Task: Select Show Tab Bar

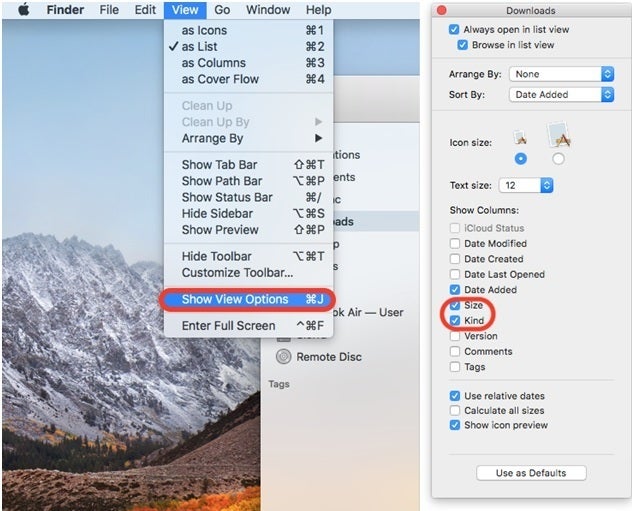Action: click(248, 165)
